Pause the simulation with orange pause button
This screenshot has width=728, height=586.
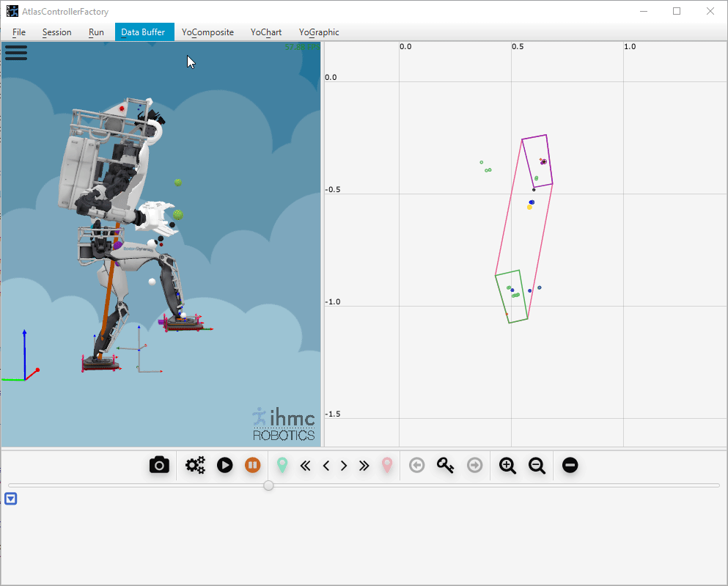[x=253, y=465]
